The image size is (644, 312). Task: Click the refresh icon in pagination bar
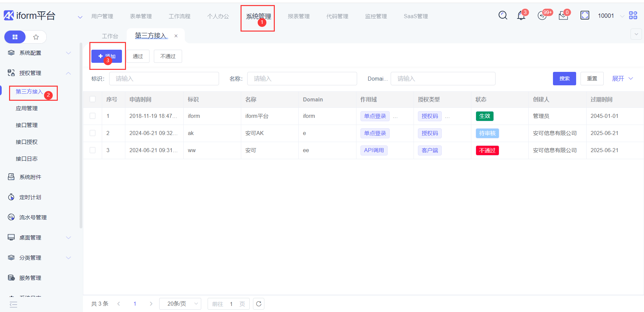(x=258, y=304)
